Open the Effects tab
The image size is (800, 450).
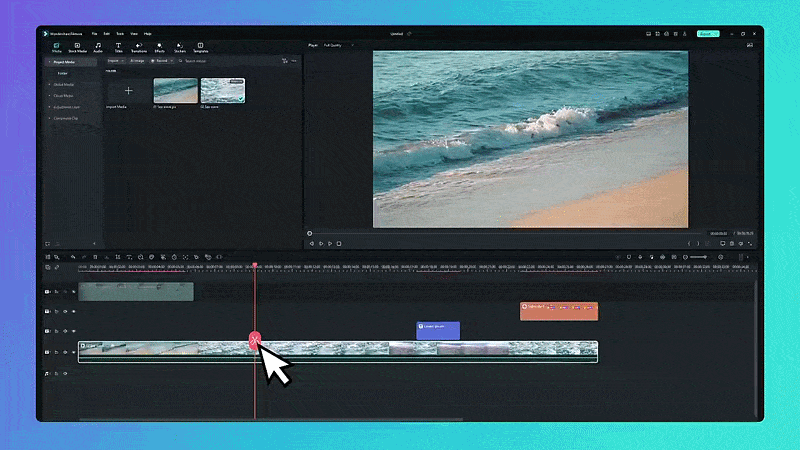[160, 47]
